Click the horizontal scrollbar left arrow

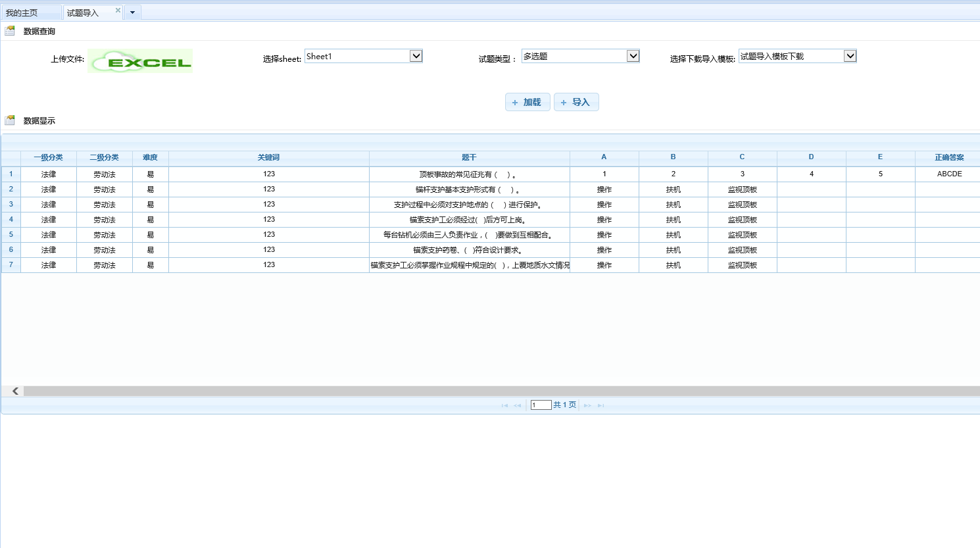pos(14,391)
